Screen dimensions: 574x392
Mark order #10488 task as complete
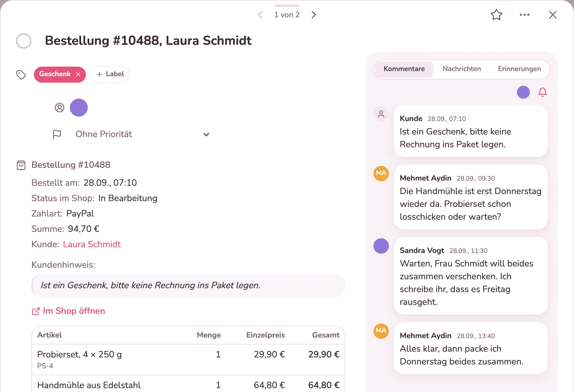24,41
